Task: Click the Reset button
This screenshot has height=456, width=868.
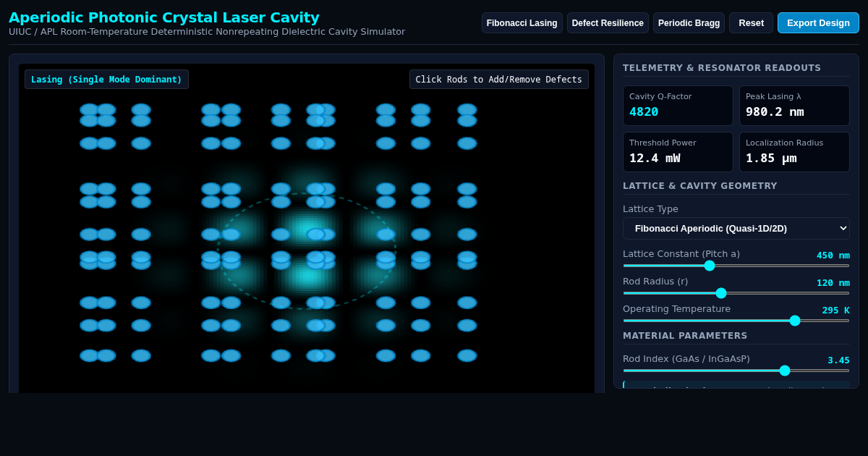Action: 751,23
